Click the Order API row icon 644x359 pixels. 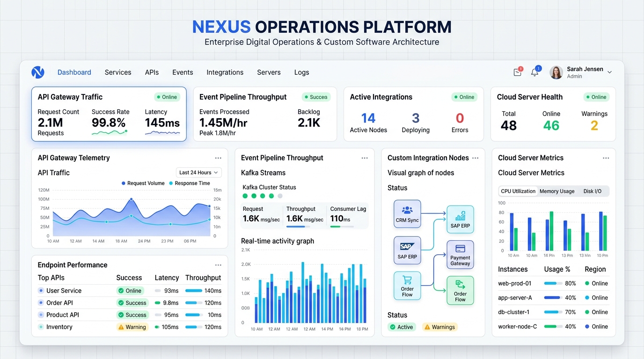[x=41, y=303]
